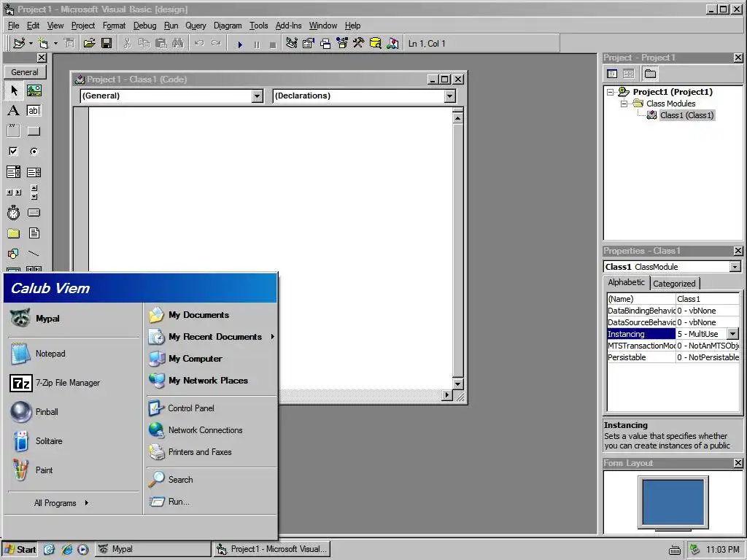
Task: Select the DirListBox folder control tool
Action: pos(13,233)
